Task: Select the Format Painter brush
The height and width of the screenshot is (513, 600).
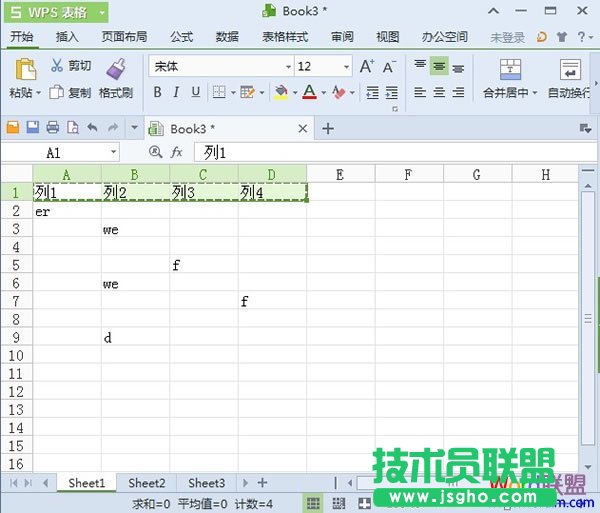Action: (116, 69)
